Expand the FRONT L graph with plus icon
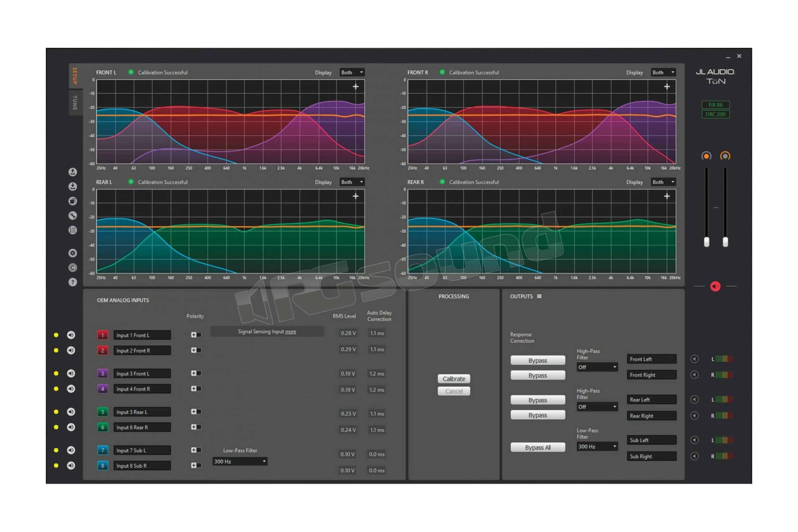The image size is (798, 532). [x=355, y=87]
